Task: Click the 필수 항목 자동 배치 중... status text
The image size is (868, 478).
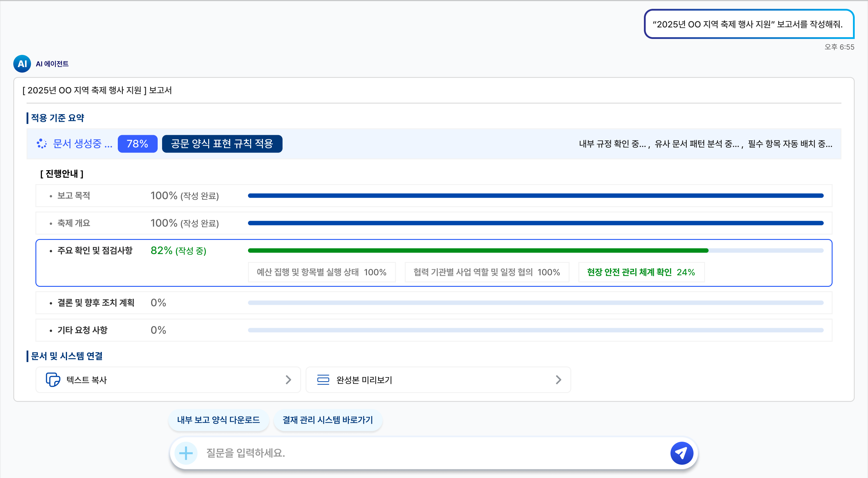Action: [x=790, y=144]
